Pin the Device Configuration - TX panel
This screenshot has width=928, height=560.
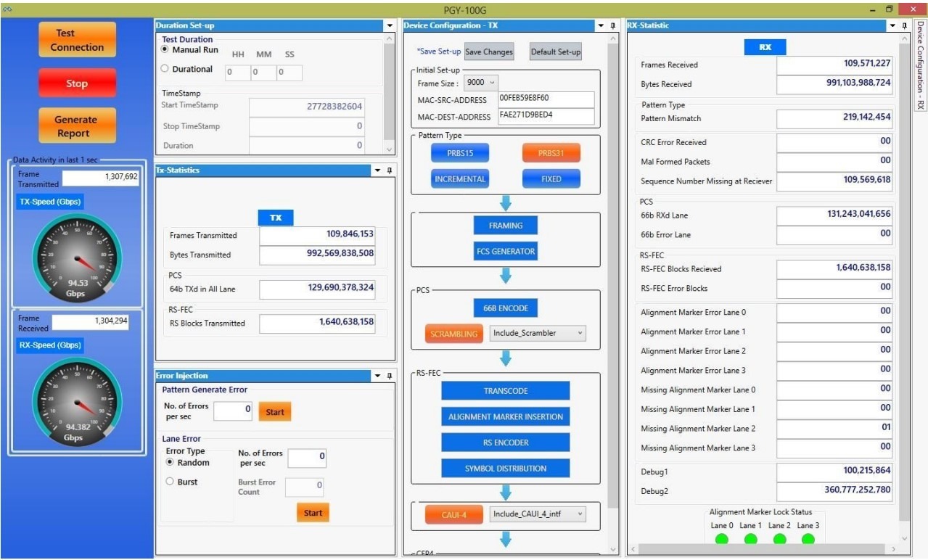[612, 25]
